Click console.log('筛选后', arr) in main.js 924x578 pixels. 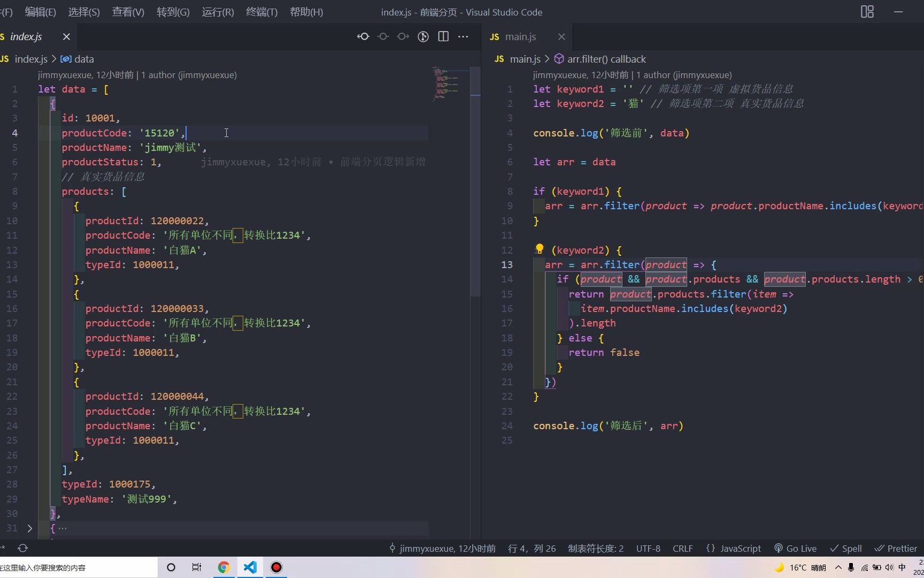(608, 425)
